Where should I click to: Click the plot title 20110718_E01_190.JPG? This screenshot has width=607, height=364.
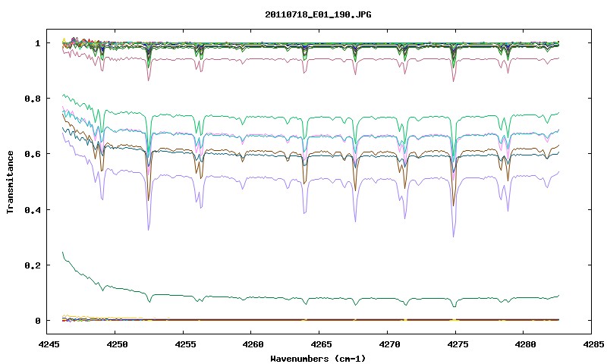point(318,15)
